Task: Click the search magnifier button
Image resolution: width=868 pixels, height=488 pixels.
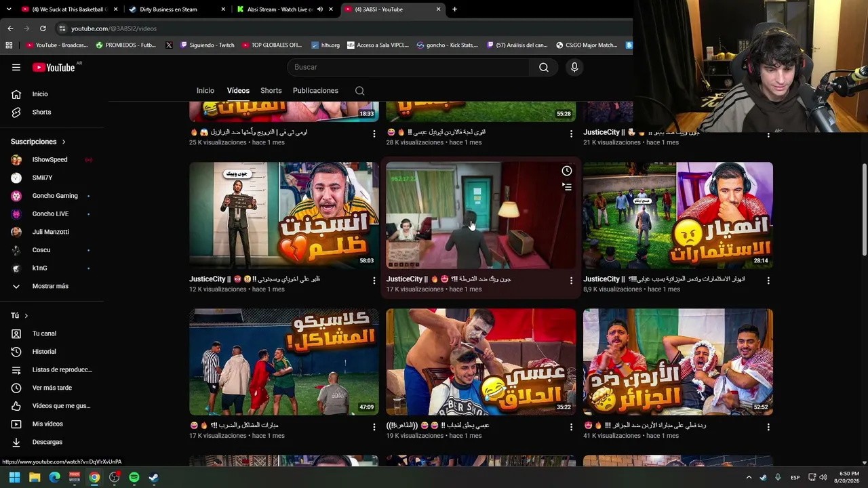Action: coord(544,67)
